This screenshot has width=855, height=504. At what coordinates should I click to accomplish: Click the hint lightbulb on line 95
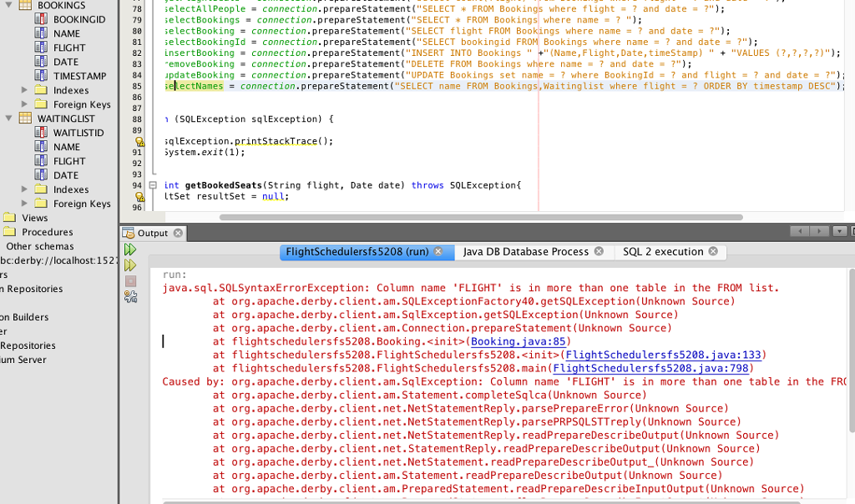pos(140,197)
